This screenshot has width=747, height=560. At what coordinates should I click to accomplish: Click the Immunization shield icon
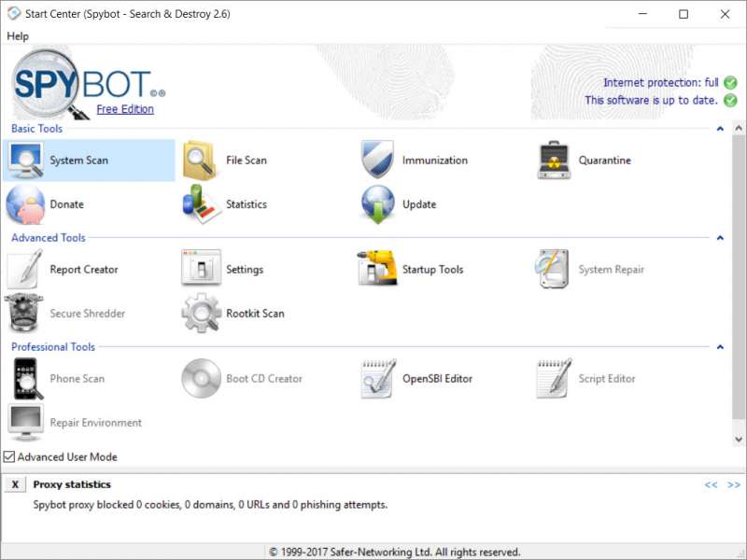tap(377, 160)
